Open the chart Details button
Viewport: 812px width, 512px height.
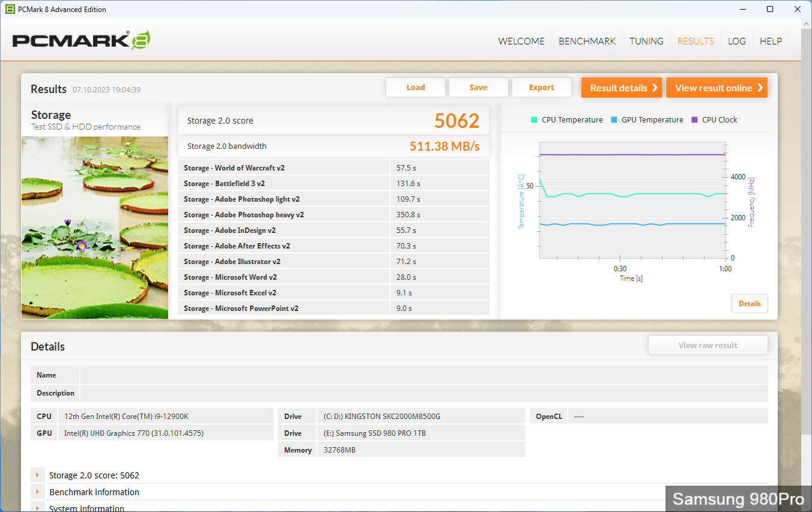click(x=750, y=304)
